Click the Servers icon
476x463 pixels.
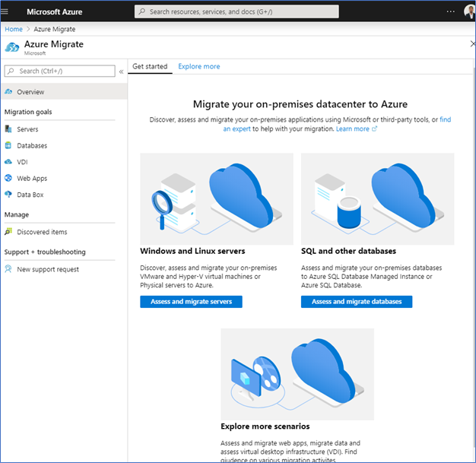[8, 129]
